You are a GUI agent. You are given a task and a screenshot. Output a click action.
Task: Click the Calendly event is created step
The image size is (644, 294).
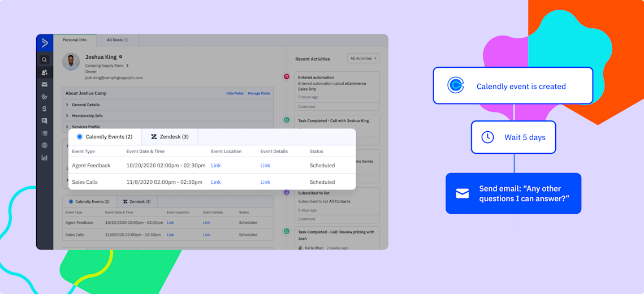(x=513, y=85)
